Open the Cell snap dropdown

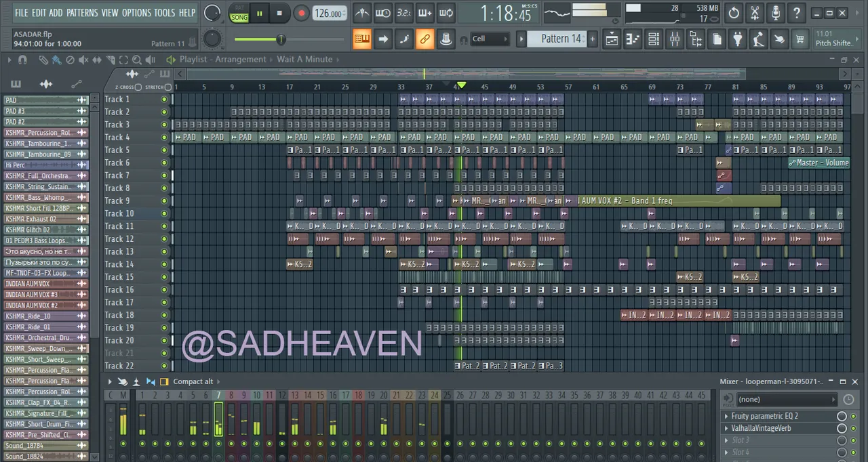[x=490, y=39]
